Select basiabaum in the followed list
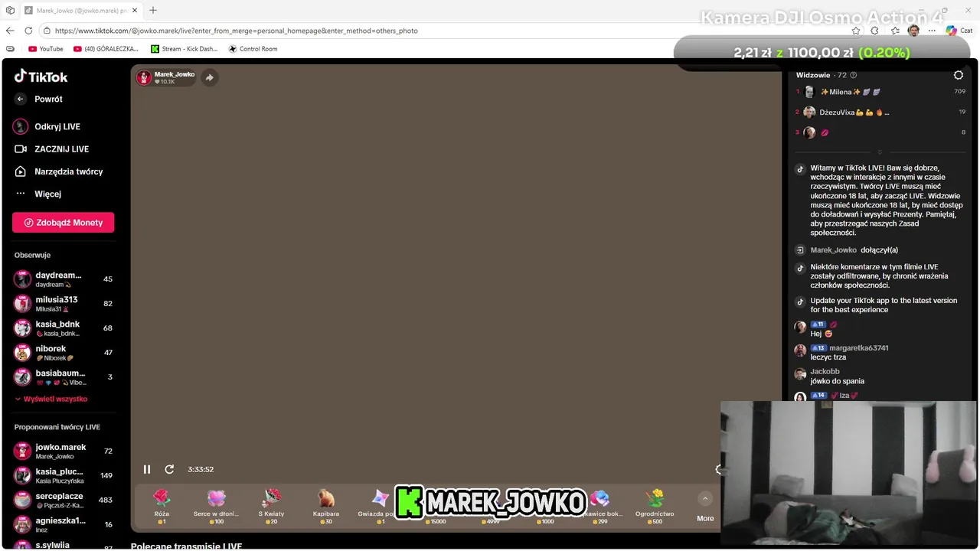This screenshot has width=980, height=551. (63, 377)
